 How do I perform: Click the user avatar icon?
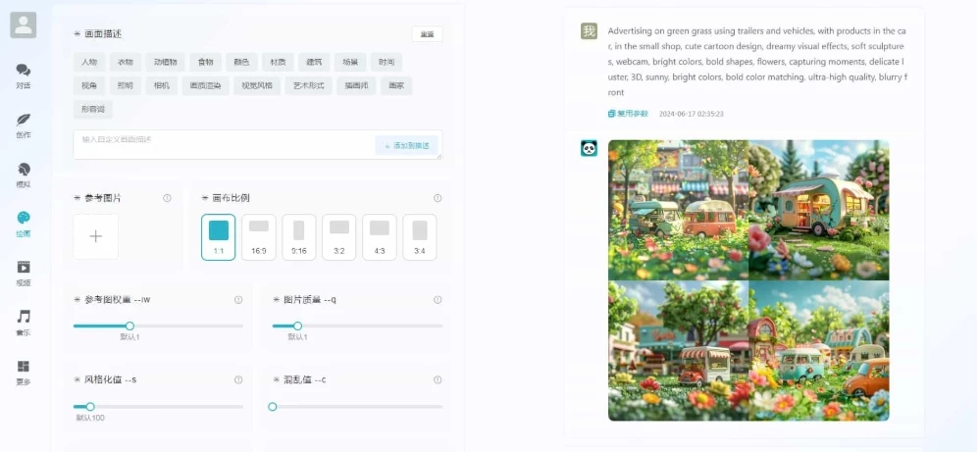pyautogui.click(x=24, y=25)
